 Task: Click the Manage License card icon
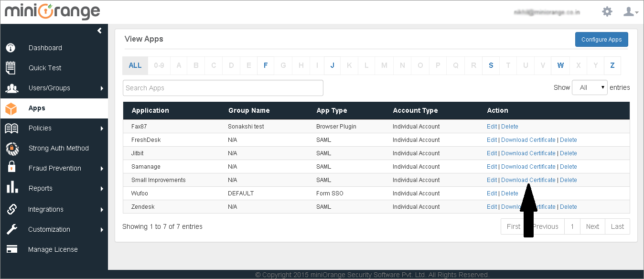12,249
